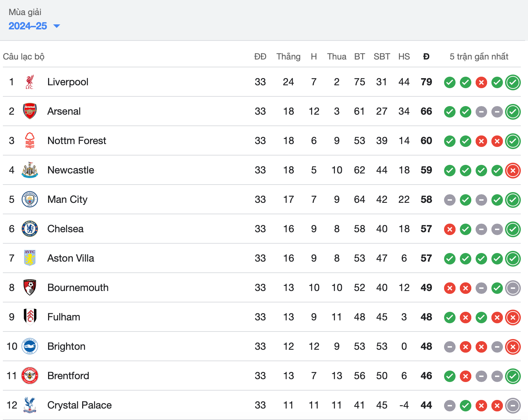Click Aston Villa's latest win result icon
This screenshot has width=528, height=420.
click(x=513, y=259)
